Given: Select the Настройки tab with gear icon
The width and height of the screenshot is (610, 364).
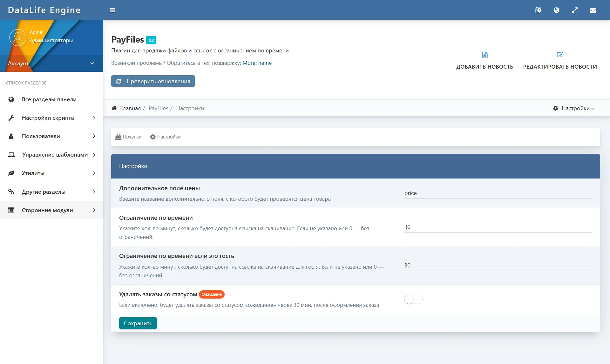Looking at the screenshot, I should click(165, 137).
